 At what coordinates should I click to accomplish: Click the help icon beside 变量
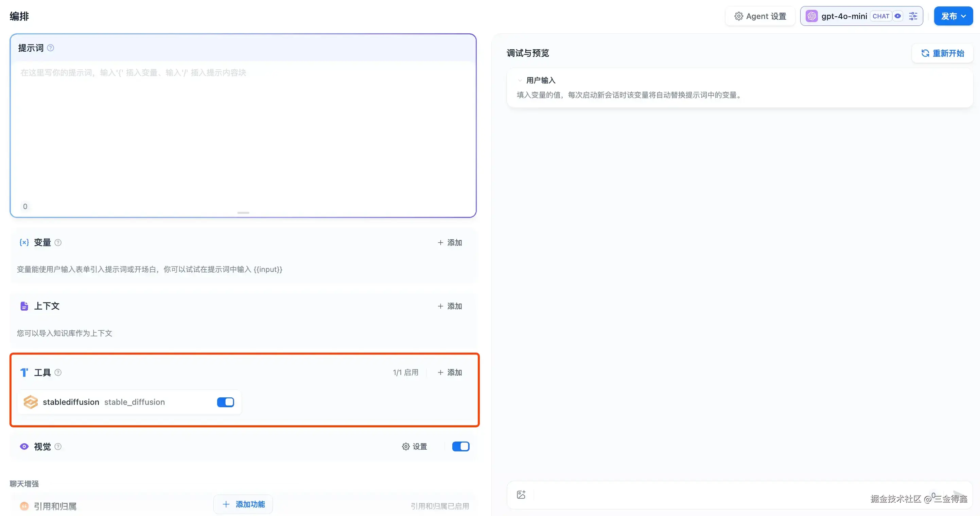point(58,243)
